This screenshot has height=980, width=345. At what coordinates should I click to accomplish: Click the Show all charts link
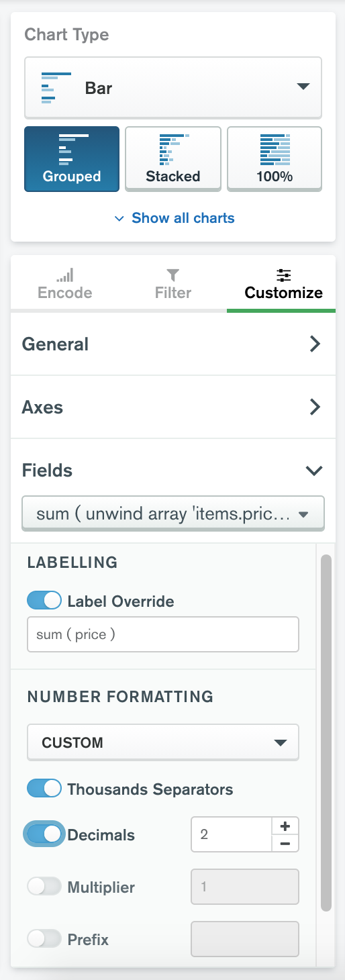pyautogui.click(x=174, y=218)
